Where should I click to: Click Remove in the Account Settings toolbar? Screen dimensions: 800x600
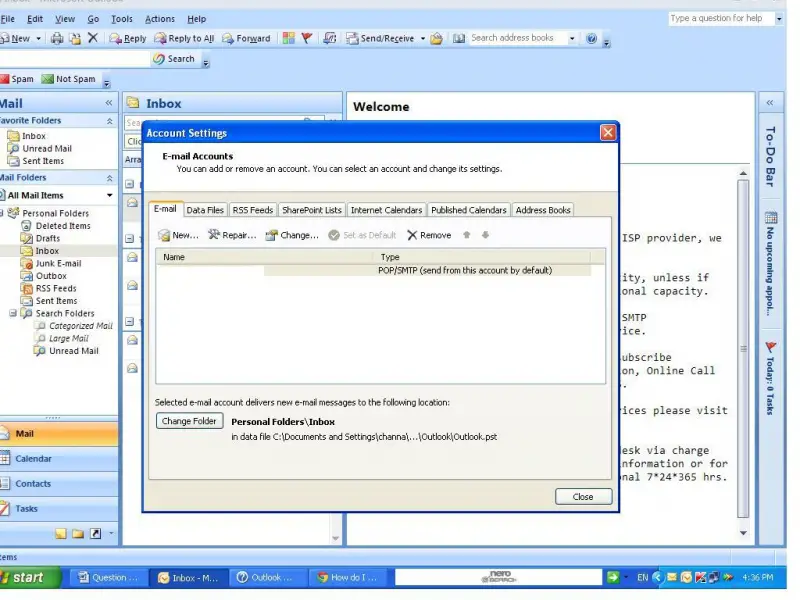pos(429,235)
